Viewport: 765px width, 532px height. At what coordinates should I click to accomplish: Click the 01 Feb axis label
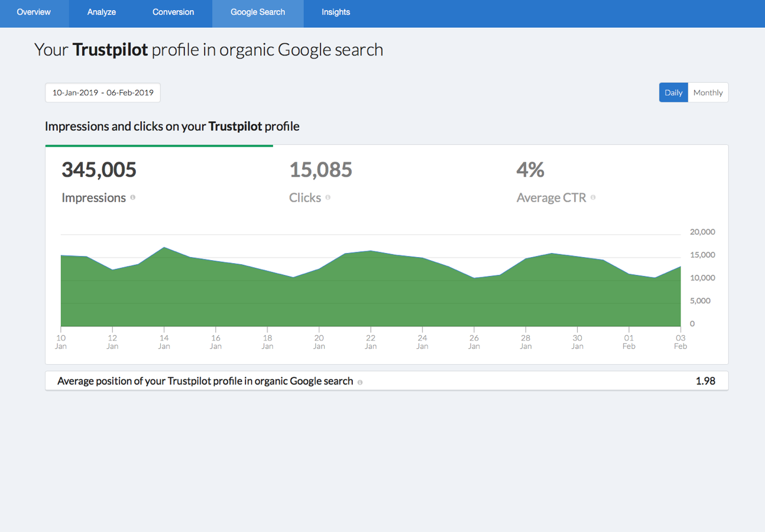point(629,342)
